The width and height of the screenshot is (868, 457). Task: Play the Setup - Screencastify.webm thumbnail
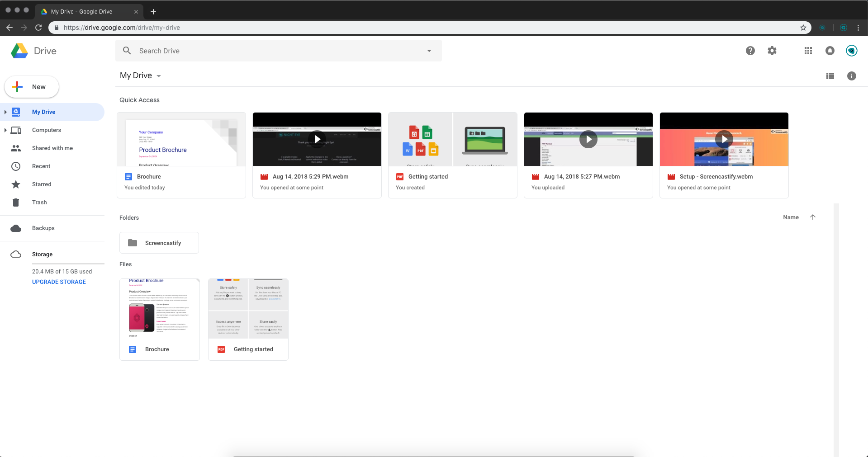click(724, 139)
